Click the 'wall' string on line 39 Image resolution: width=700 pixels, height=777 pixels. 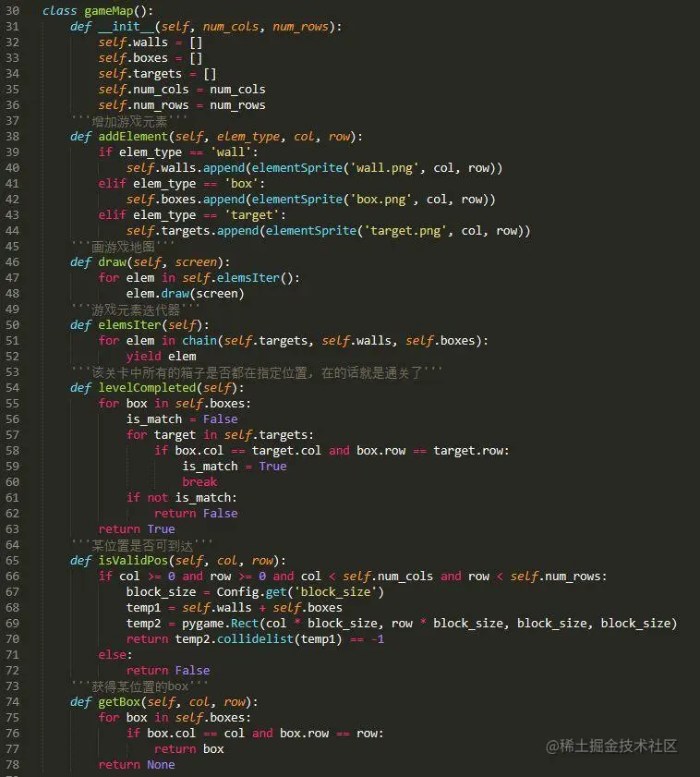coord(231,152)
